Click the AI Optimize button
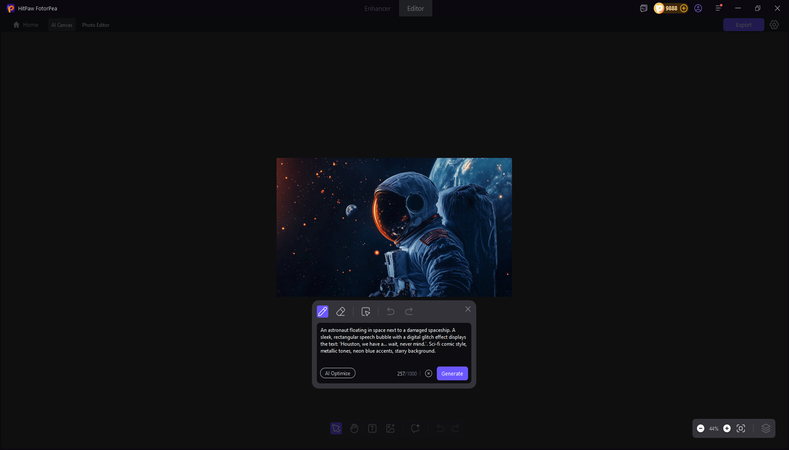This screenshot has height=450, width=789. [338, 373]
